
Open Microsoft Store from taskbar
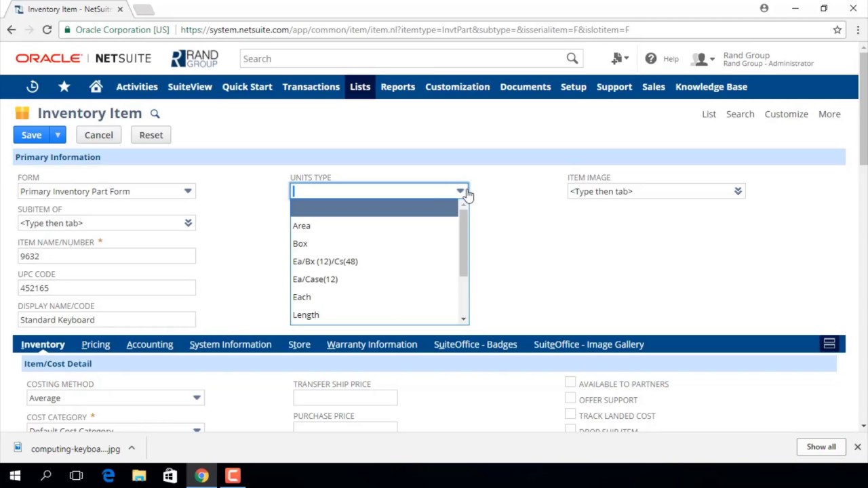coord(170,476)
